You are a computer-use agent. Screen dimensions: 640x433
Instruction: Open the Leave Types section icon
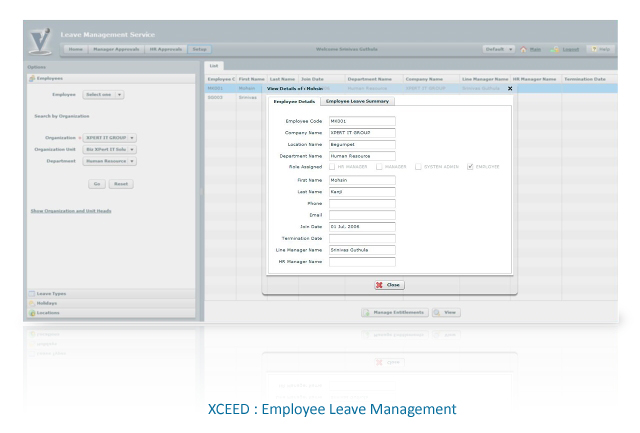coord(32,293)
